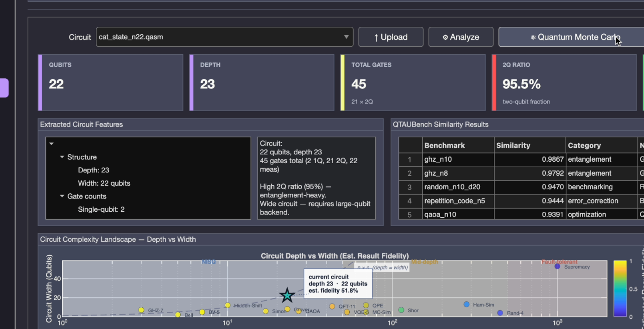The height and width of the screenshot is (329, 644).
Task: Click the purple sidebar tab handle
Action: (4, 88)
